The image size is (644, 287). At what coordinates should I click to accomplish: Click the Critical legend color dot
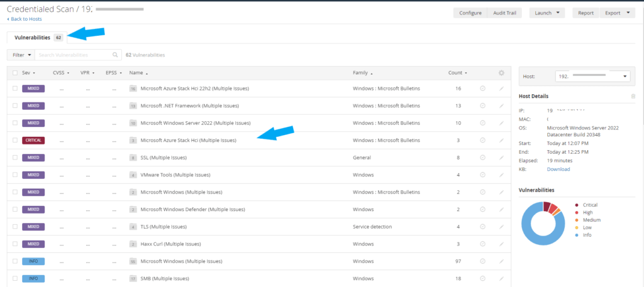pyautogui.click(x=577, y=205)
